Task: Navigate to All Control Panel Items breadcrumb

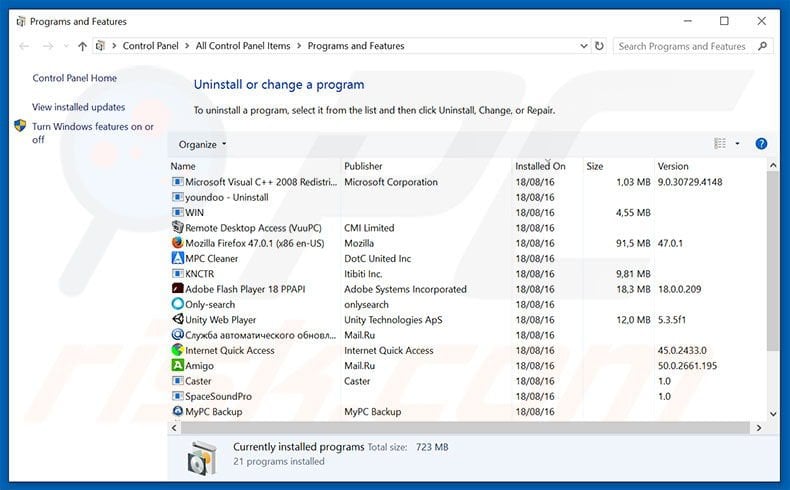Action: point(243,46)
